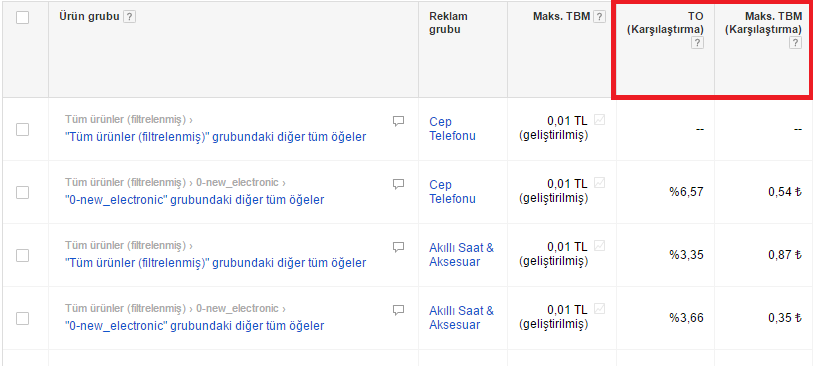
Task: Open help for Maks. TBM (Karşılaştırma) column
Action: [795, 43]
